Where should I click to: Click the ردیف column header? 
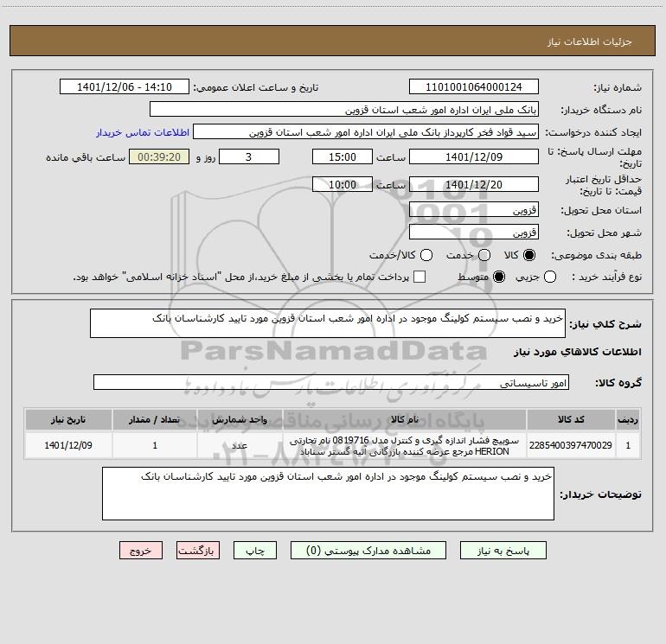(x=628, y=419)
